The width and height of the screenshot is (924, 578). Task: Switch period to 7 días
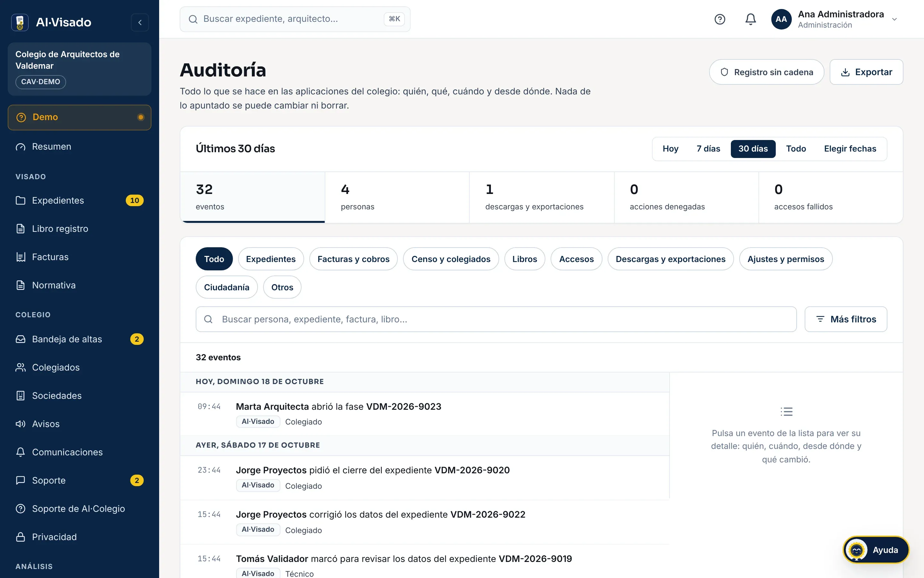[x=708, y=149]
